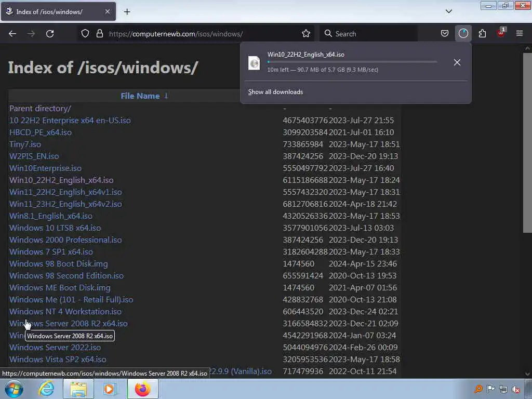This screenshot has height=399, width=532.
Task: Reload the current page
Action: point(50,34)
